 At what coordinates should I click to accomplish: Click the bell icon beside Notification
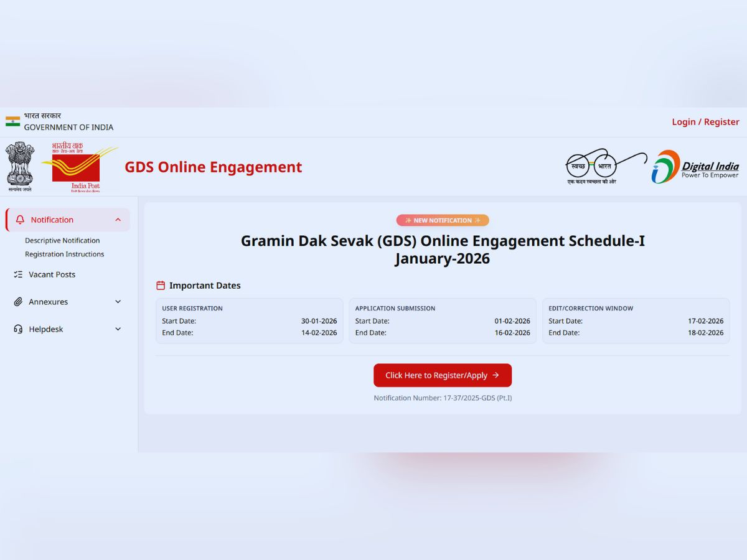20,220
